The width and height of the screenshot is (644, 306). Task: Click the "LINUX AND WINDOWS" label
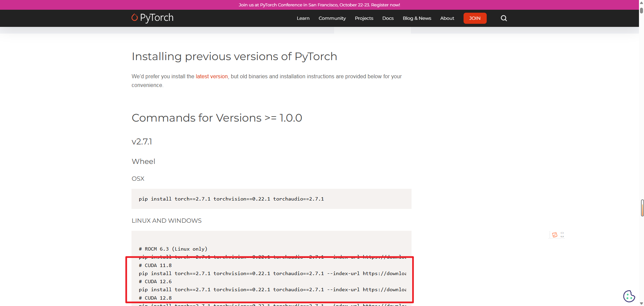[x=166, y=221]
